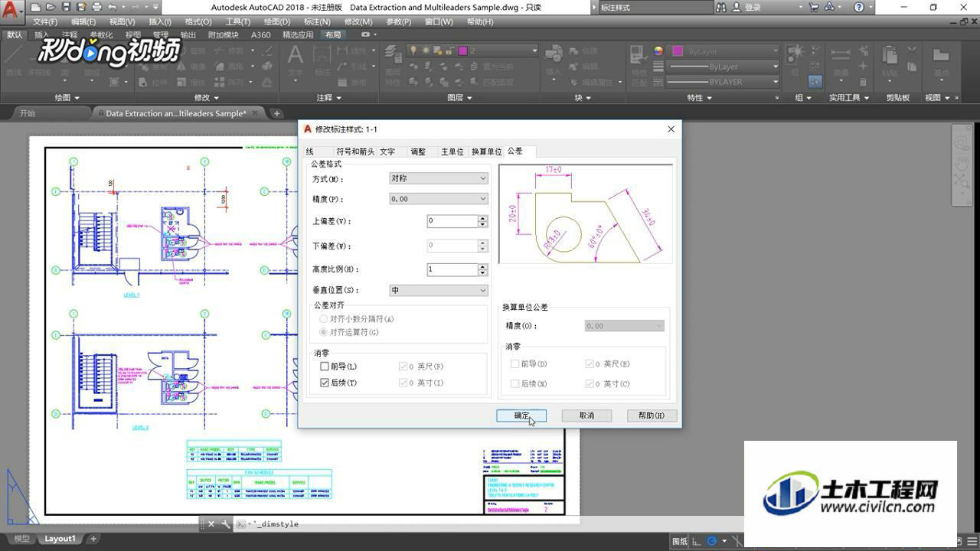Click the New file icon in quick access toolbar
Screen dimensions: 980x551
point(36,7)
